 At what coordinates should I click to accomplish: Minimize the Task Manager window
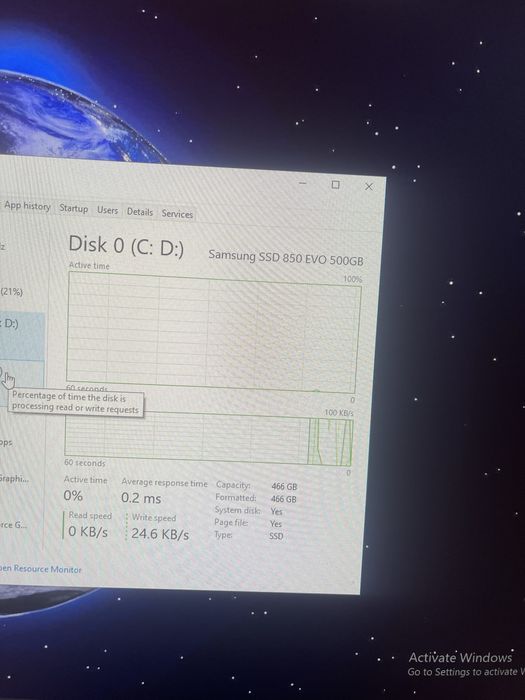(303, 183)
